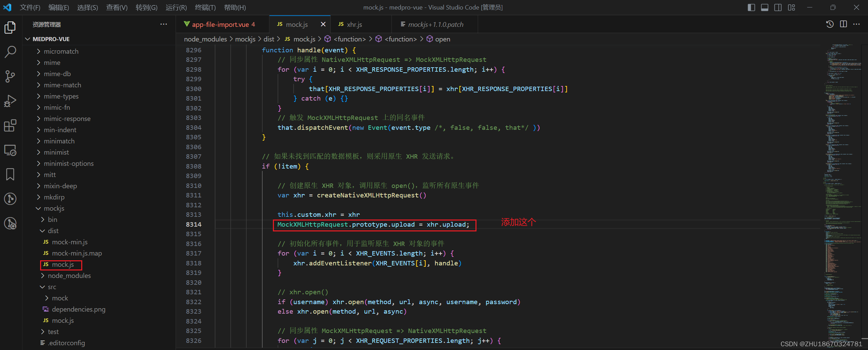Open the 文件(F) menu
Viewport: 868px width, 350px height.
click(30, 7)
